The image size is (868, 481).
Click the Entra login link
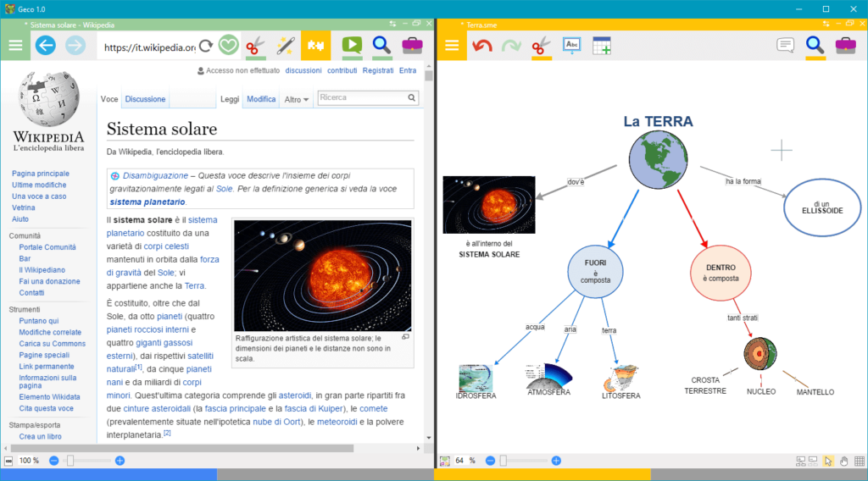click(408, 70)
